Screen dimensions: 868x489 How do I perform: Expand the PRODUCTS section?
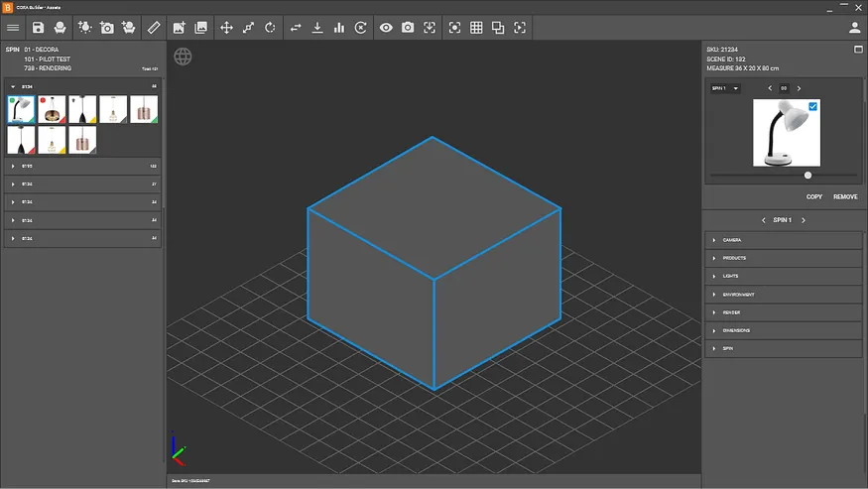tap(784, 258)
